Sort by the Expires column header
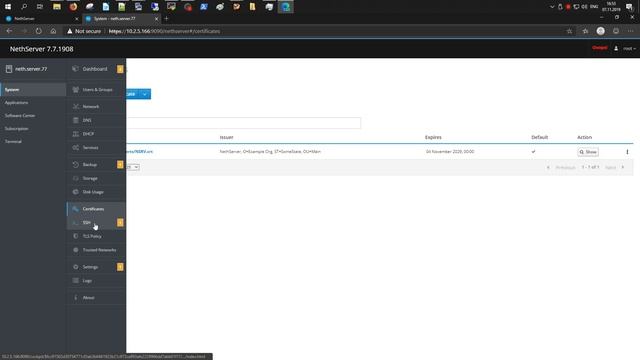 433,138
